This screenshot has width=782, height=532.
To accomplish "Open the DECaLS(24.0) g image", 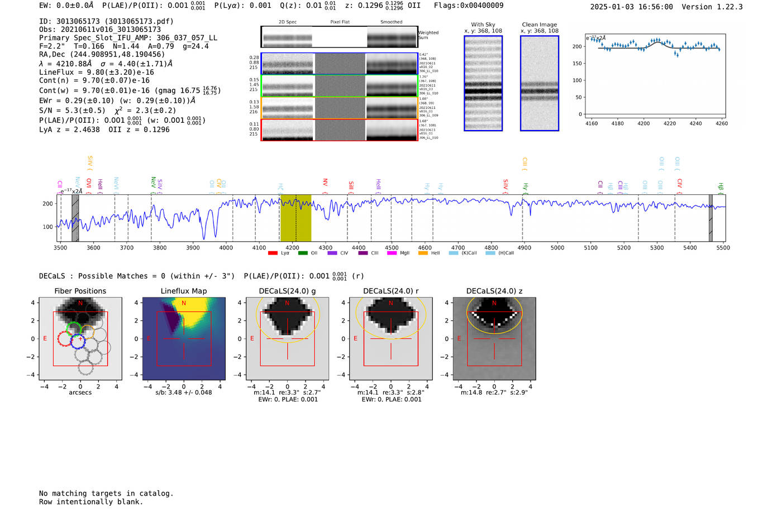I will 288,339.
